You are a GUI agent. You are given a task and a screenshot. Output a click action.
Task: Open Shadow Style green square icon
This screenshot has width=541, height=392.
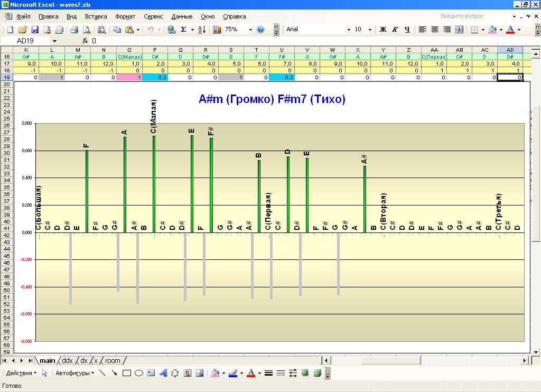click(305, 373)
